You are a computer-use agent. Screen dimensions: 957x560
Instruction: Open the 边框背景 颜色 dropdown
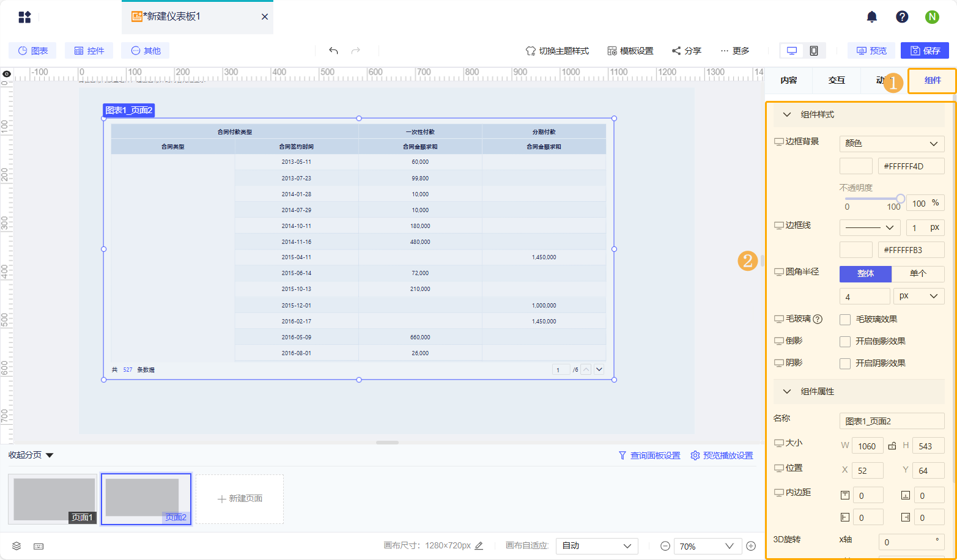(892, 144)
